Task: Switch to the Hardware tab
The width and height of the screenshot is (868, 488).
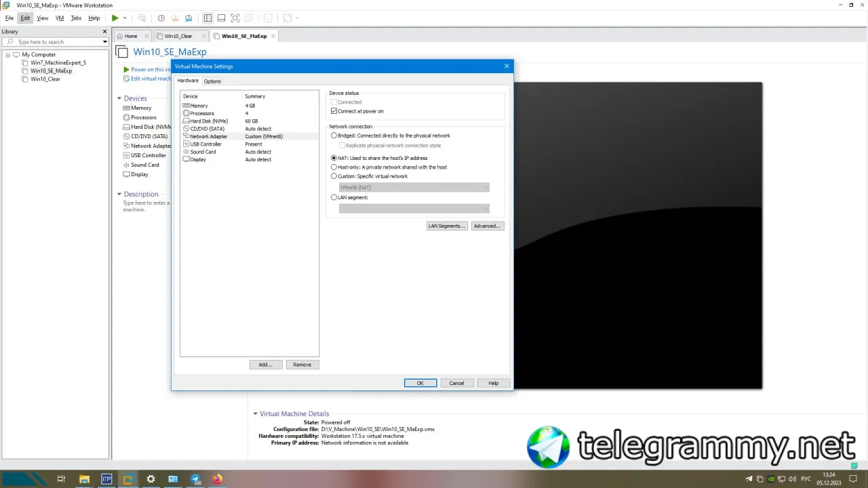Action: coord(188,81)
